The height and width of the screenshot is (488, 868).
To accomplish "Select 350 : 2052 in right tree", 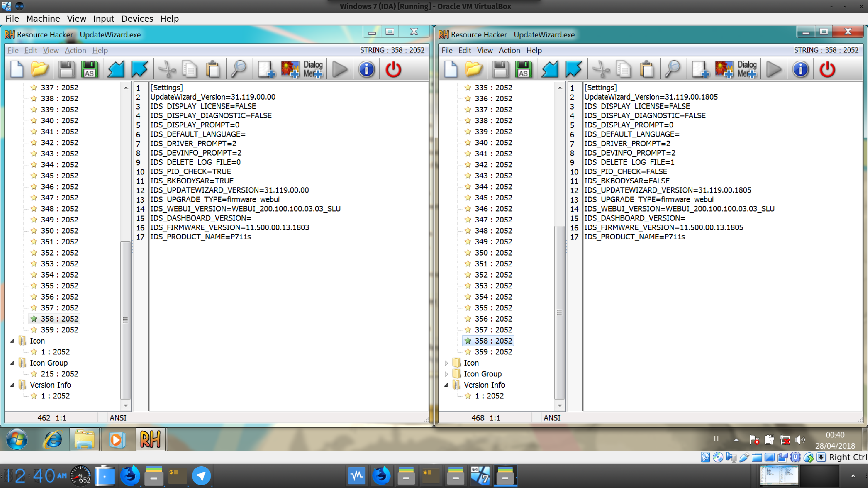I will (488, 253).
